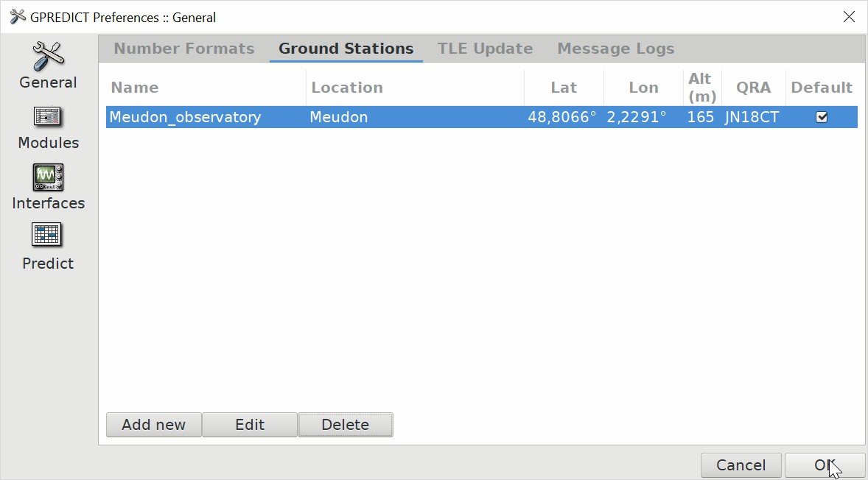Switch to the Number Formats tab

pos(183,49)
